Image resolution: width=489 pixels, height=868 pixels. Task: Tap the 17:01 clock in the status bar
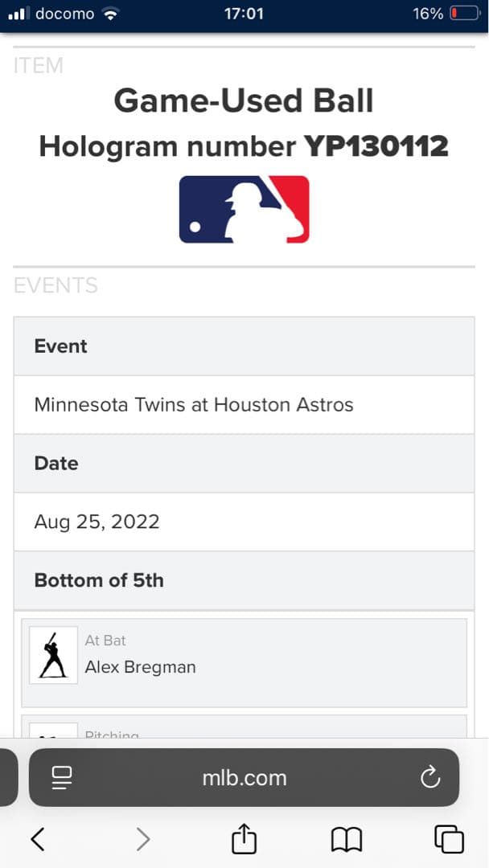[x=244, y=13]
